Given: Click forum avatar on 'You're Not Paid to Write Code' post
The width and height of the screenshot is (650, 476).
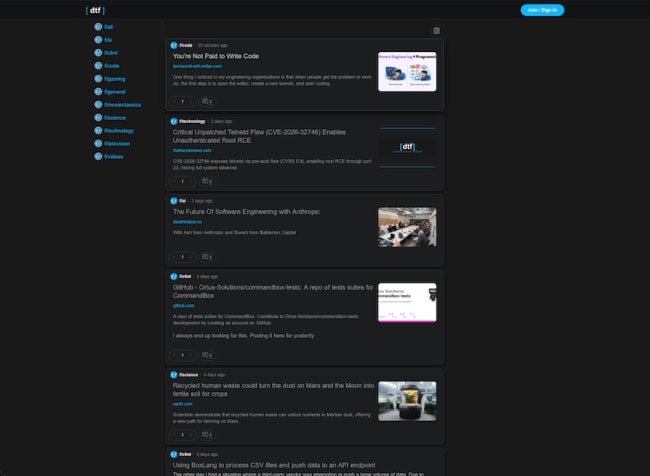Looking at the screenshot, I should point(174,45).
